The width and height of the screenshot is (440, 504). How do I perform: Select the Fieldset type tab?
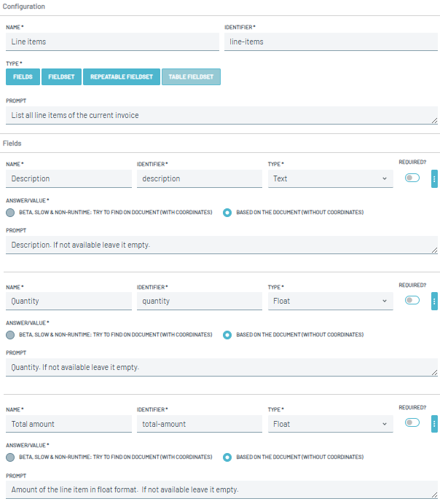pyautogui.click(x=62, y=77)
